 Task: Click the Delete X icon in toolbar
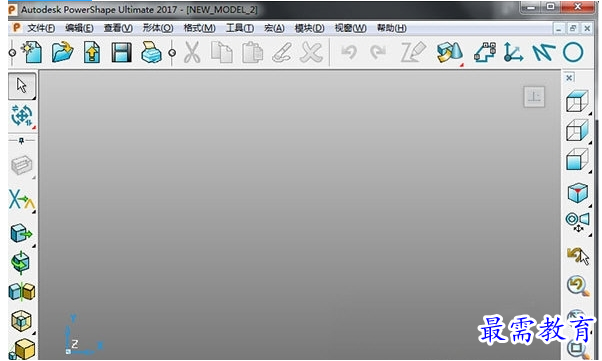click(x=311, y=52)
